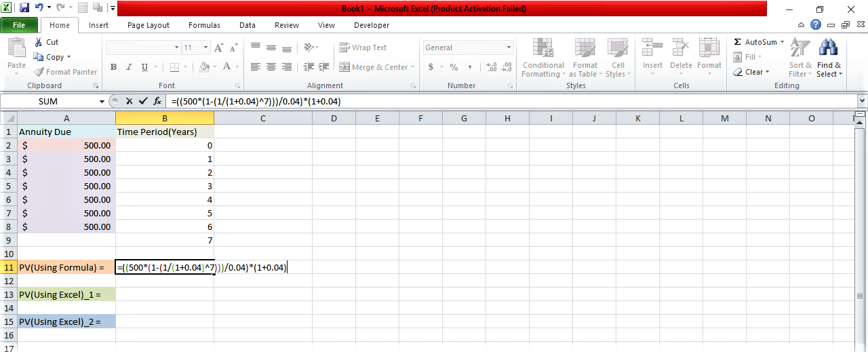Toggle Align Text Left

coord(256,67)
